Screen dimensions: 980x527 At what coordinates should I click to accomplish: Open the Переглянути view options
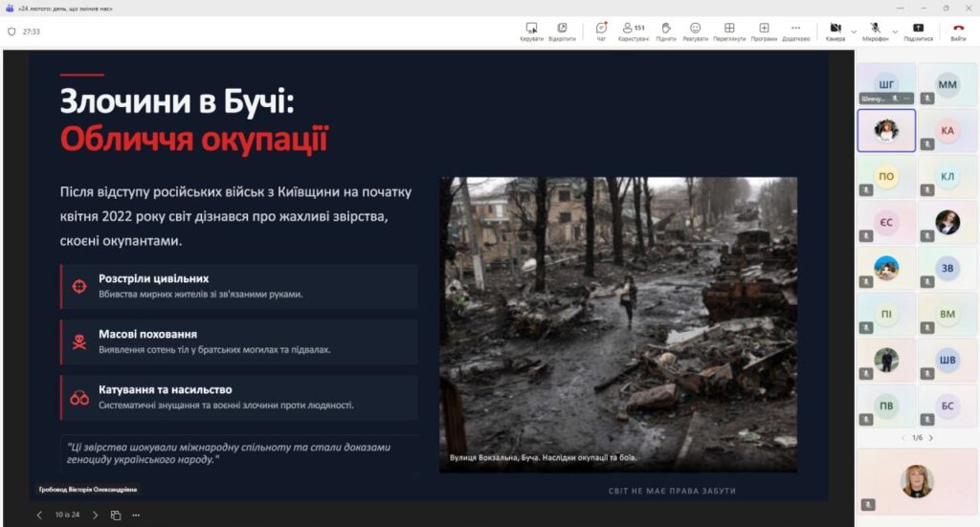[729, 32]
